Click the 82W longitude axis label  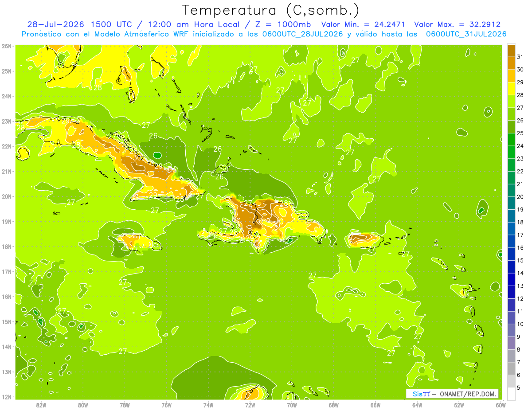[41, 405]
